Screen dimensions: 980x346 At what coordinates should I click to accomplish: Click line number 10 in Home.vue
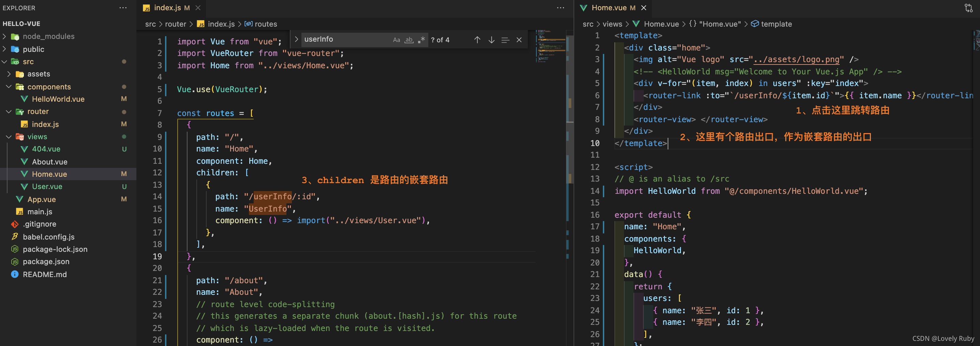(595, 144)
